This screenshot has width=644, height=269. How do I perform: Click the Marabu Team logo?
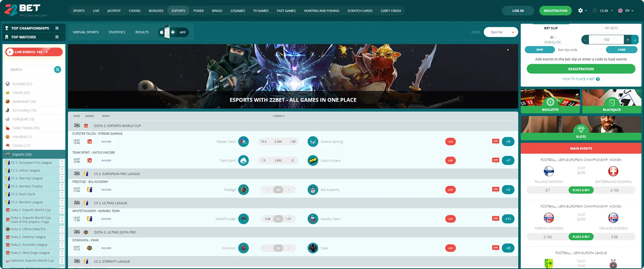313,219
